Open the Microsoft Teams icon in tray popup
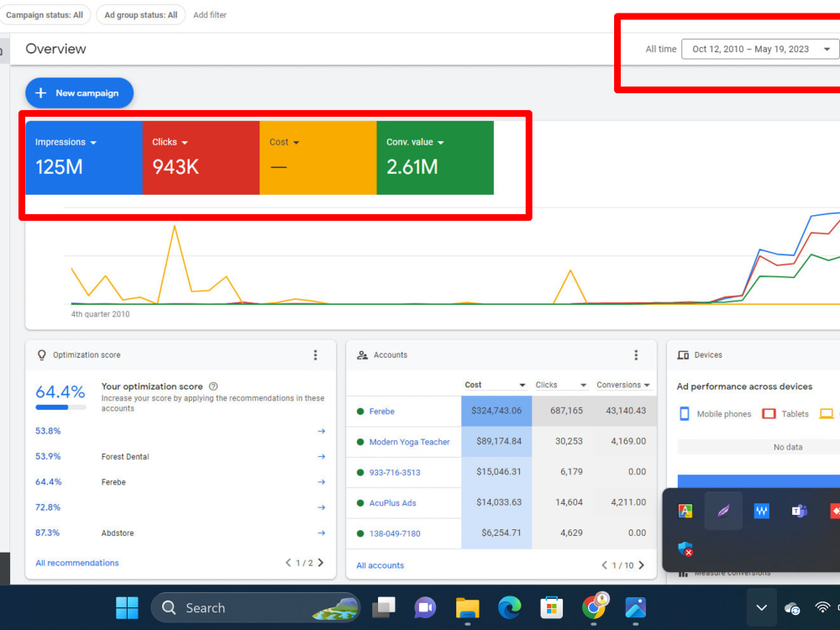Viewport: 840px width, 630px height. pyautogui.click(x=800, y=511)
